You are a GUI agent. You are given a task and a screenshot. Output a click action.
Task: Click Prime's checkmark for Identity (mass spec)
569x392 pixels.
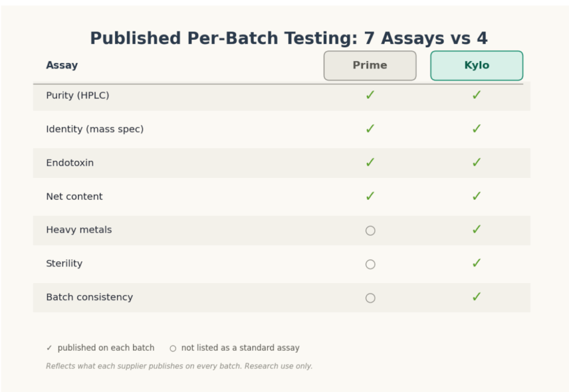click(370, 129)
